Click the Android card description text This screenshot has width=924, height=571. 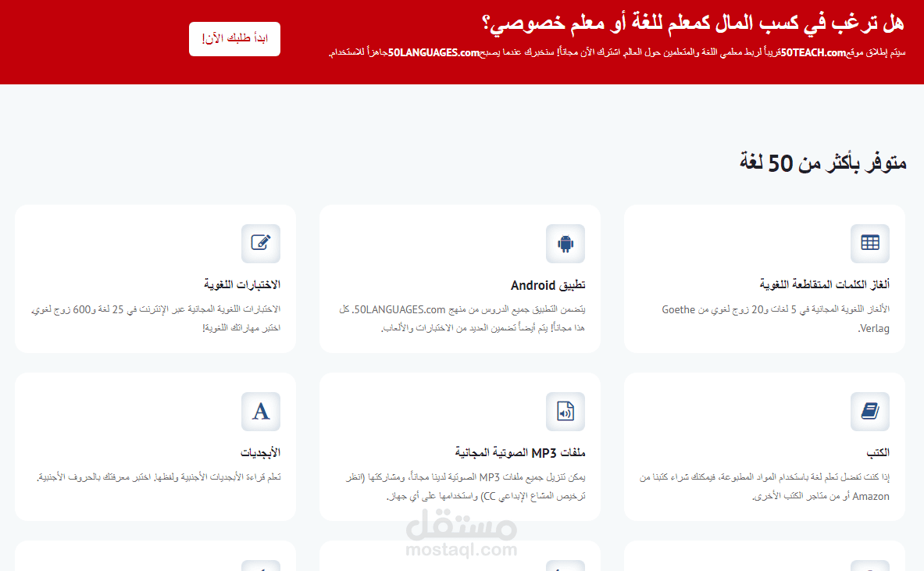(462, 319)
